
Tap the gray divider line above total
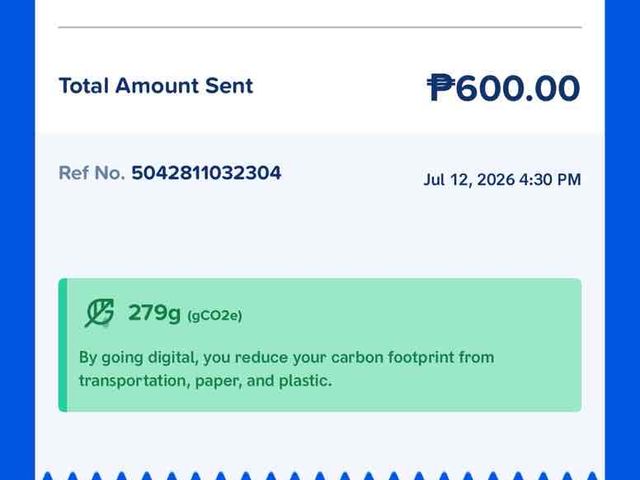[x=320, y=27]
